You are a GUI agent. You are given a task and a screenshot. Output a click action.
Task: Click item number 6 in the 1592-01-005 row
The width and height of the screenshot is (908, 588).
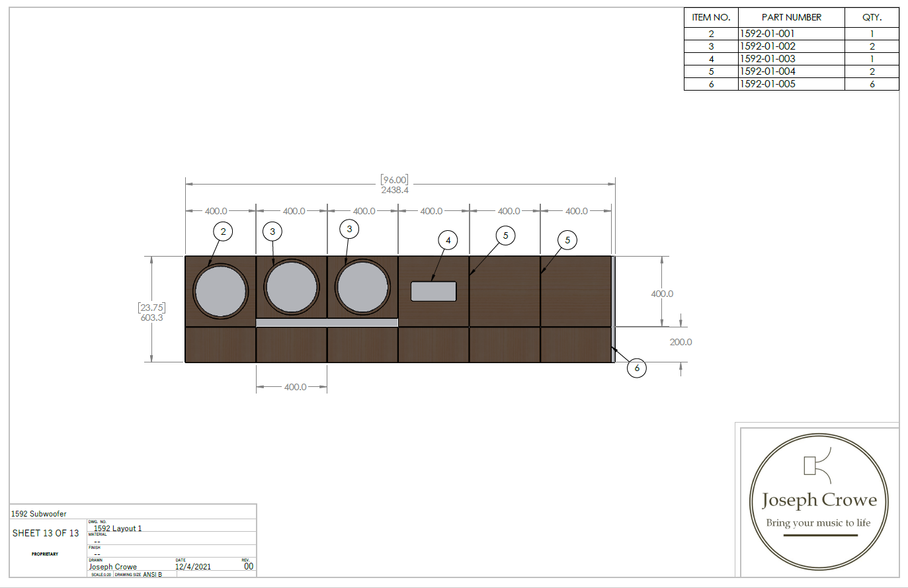(711, 84)
